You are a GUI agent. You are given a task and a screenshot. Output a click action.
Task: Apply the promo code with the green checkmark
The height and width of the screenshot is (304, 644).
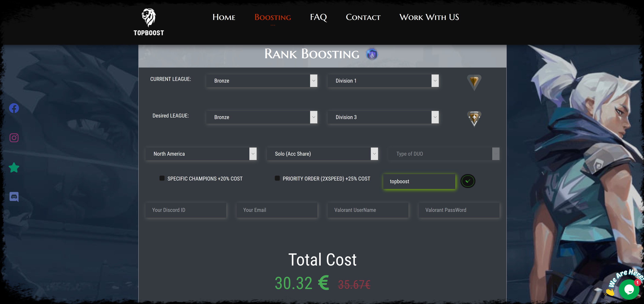click(468, 181)
